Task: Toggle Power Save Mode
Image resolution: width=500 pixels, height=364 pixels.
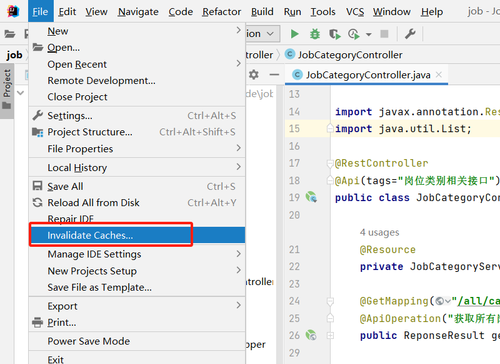Action: (137, 341)
